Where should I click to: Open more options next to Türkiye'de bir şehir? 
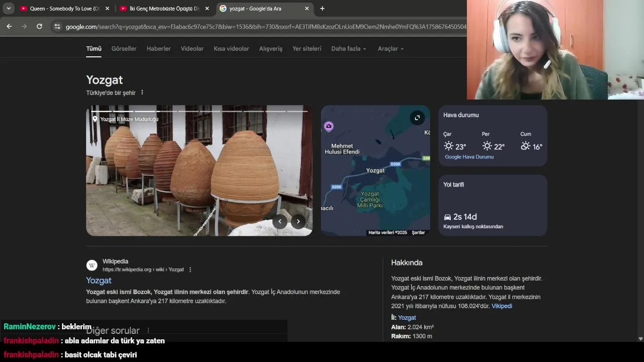tap(142, 93)
